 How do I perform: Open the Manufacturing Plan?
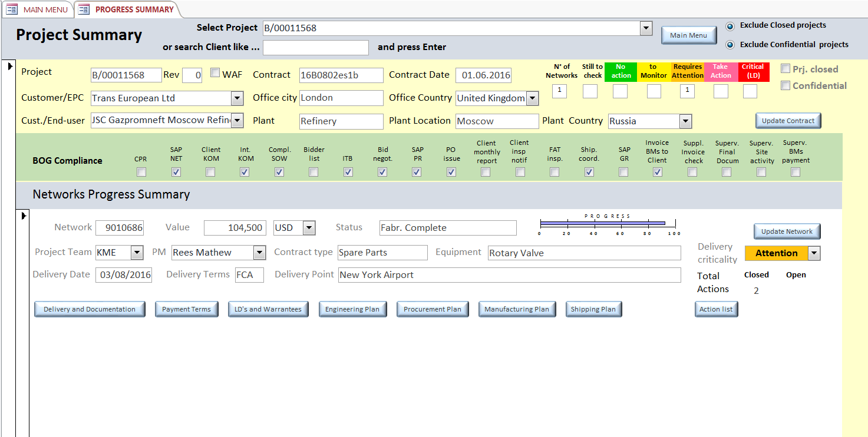click(517, 309)
